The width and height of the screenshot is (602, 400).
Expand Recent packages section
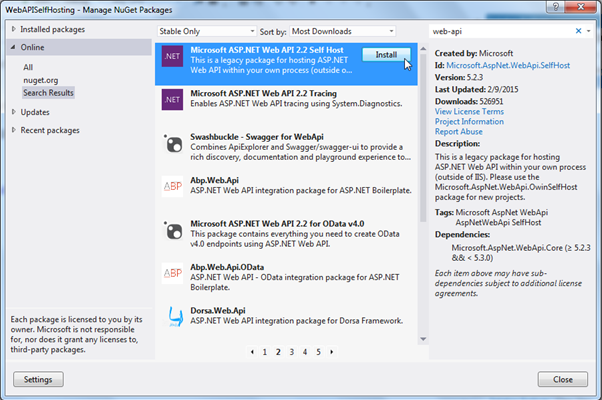[14, 130]
